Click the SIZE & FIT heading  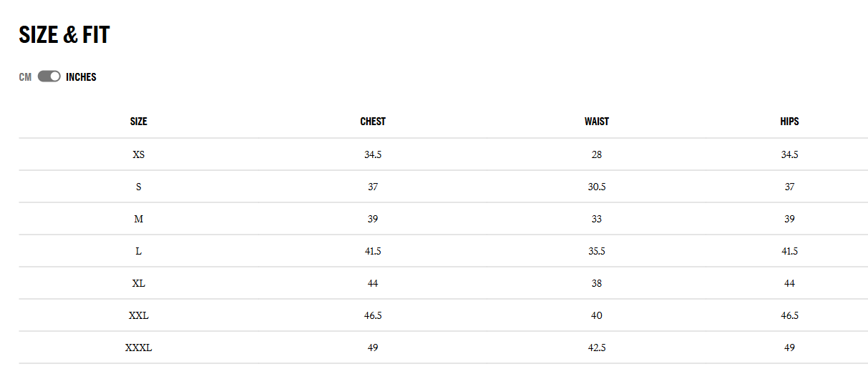(x=64, y=34)
